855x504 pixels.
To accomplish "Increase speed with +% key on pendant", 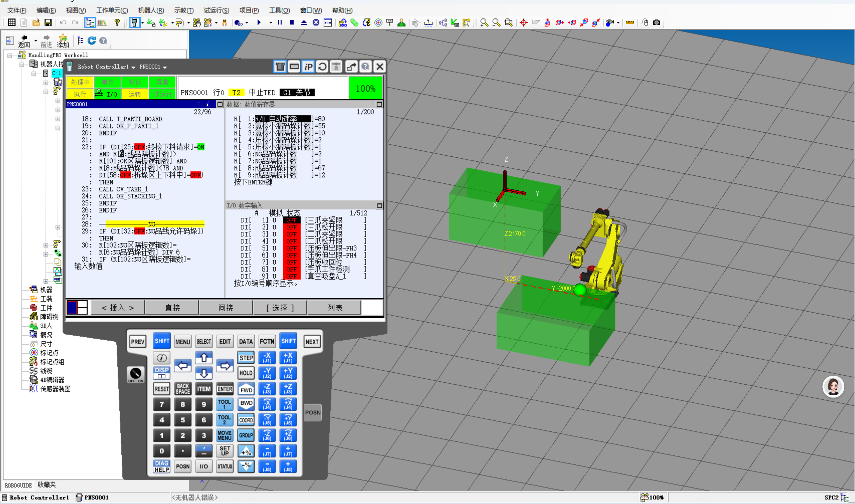I will [246, 451].
